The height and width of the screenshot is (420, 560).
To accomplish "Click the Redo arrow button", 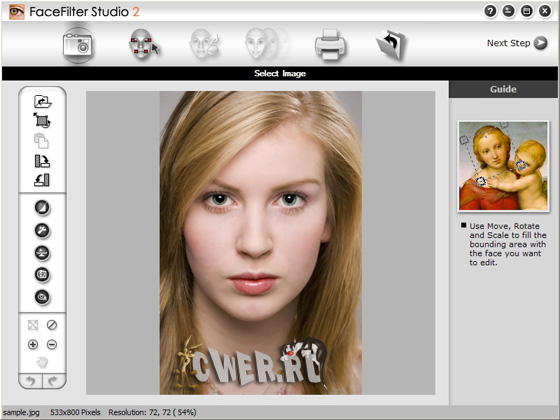I will (54, 381).
